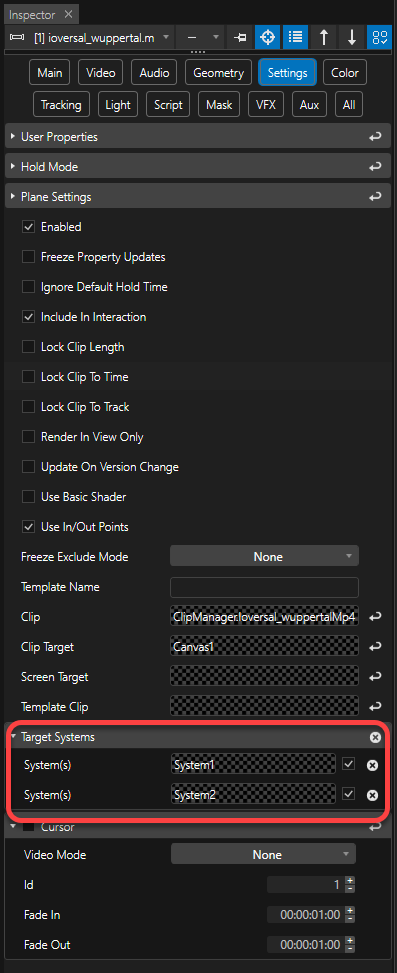This screenshot has height=973, width=397.
Task: Remove Target Systems group via X icon
Action: [x=375, y=737]
